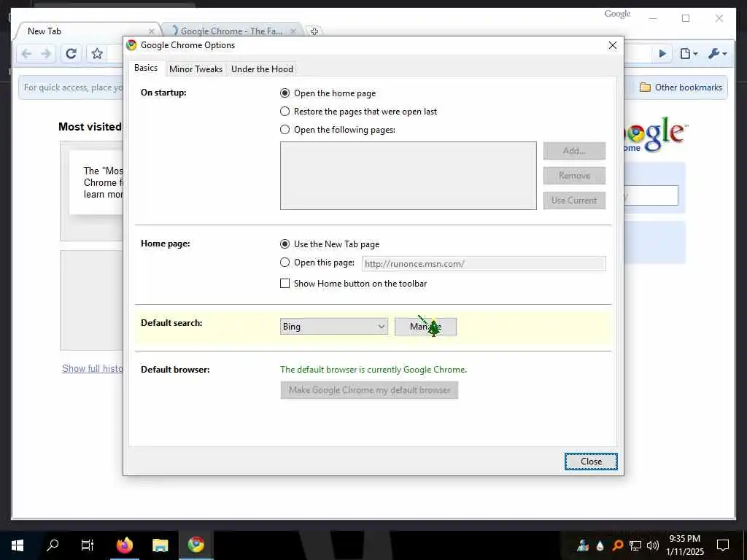Open the page control menu icon

(x=689, y=54)
